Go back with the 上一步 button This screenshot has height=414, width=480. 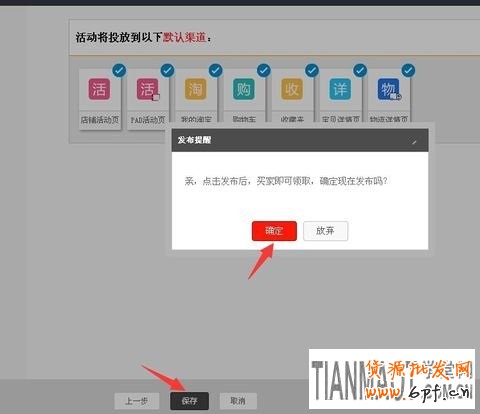[137, 401]
